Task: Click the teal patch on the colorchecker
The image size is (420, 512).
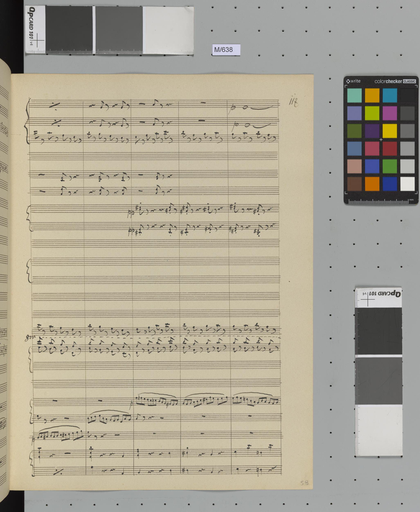Action: point(354,95)
